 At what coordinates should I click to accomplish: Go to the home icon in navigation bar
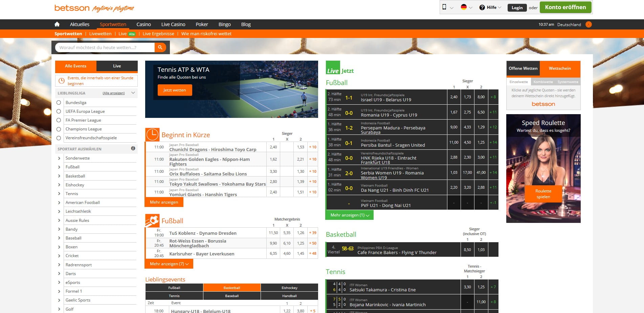pyautogui.click(x=57, y=24)
